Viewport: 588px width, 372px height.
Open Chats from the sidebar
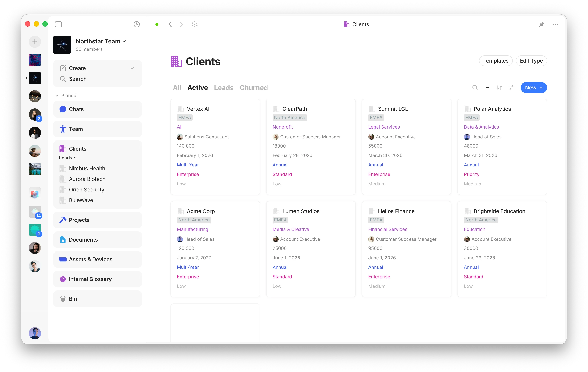[97, 109]
